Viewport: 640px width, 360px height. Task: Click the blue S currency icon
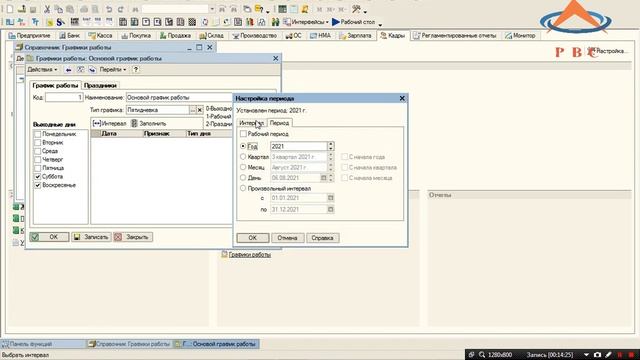[60, 22]
